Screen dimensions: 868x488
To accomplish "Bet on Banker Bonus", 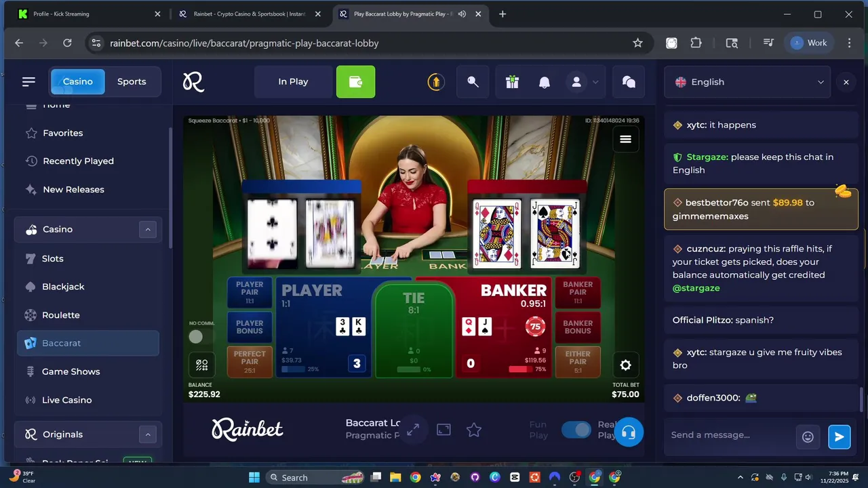I will pyautogui.click(x=578, y=327).
